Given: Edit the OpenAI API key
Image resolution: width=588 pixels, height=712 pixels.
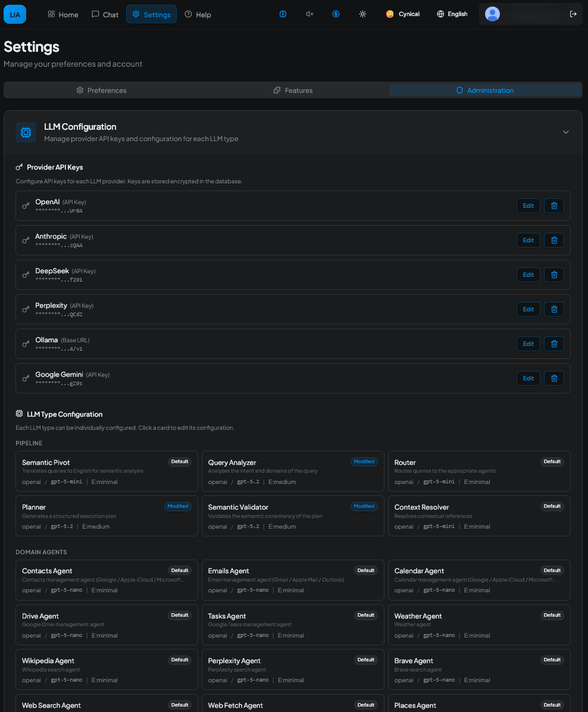Looking at the screenshot, I should [528, 205].
